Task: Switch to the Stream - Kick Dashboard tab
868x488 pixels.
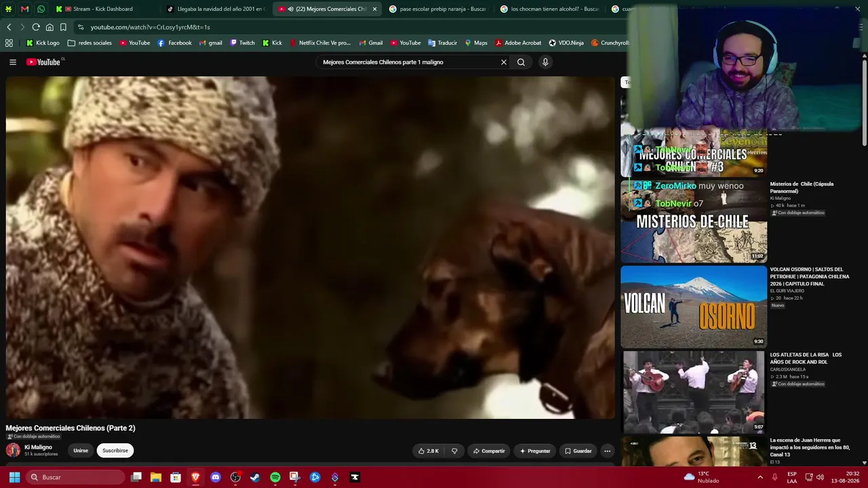Action: [x=103, y=9]
